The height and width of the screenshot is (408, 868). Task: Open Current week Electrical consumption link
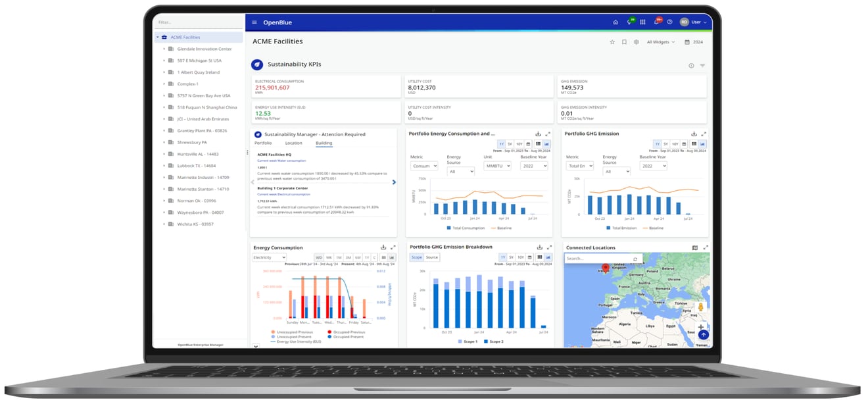click(x=284, y=194)
